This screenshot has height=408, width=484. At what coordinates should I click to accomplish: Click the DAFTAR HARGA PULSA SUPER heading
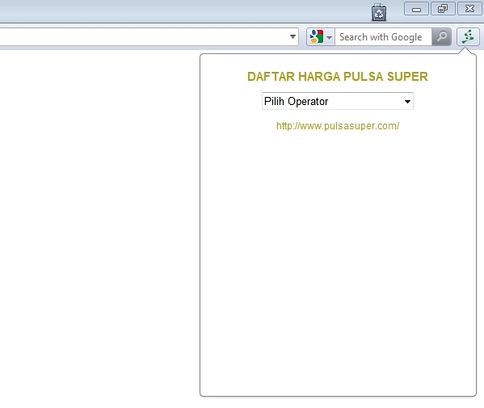click(337, 77)
